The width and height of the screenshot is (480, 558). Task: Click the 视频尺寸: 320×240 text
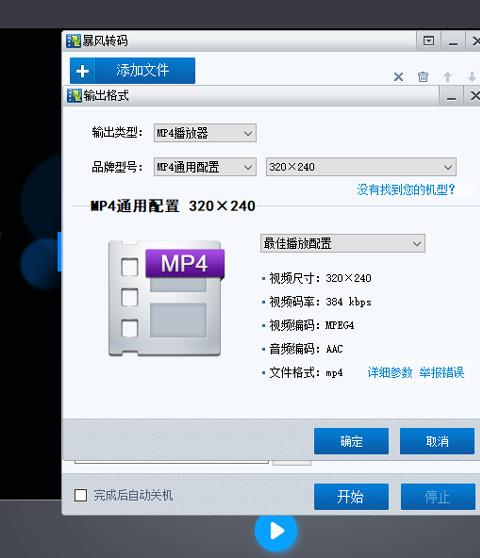click(x=320, y=278)
